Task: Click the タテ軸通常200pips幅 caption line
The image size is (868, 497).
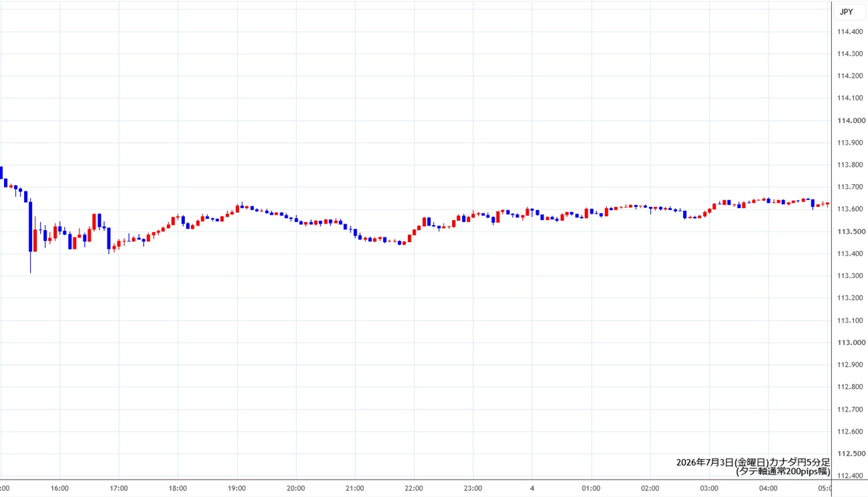Action: click(783, 472)
